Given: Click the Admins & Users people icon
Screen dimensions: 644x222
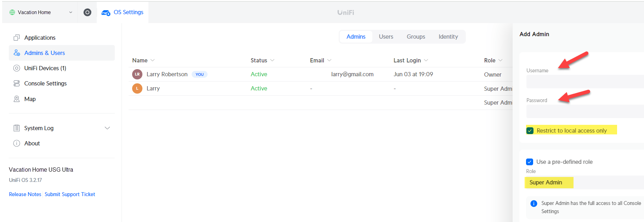Looking at the screenshot, I should click(17, 53).
